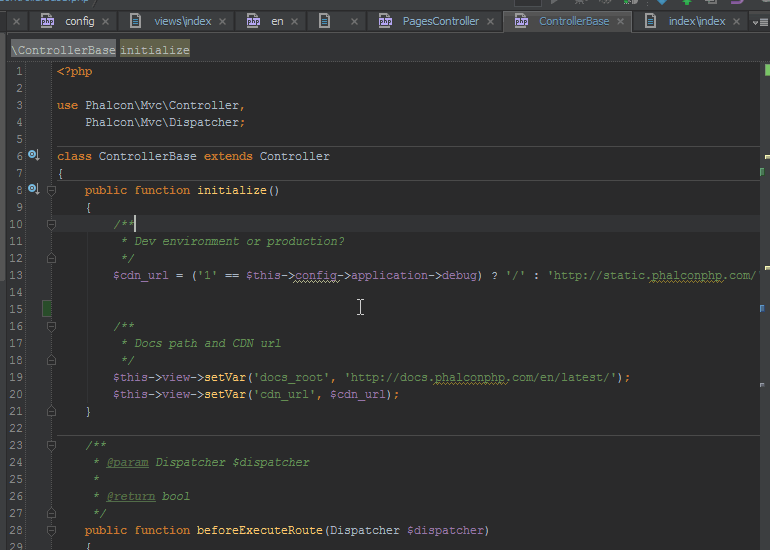Image resolution: width=770 pixels, height=550 pixels.
Task: Click line number 14 in the gutter
Action: [x=16, y=293]
